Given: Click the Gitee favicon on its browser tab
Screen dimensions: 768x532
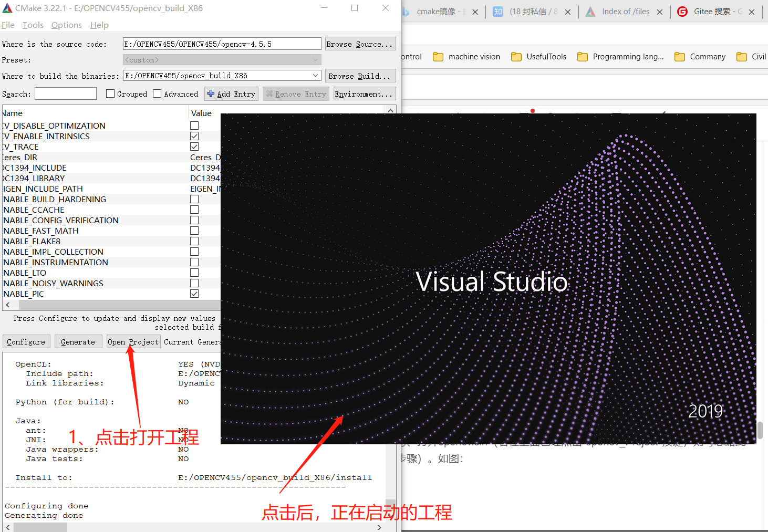Looking at the screenshot, I should tap(682, 11).
